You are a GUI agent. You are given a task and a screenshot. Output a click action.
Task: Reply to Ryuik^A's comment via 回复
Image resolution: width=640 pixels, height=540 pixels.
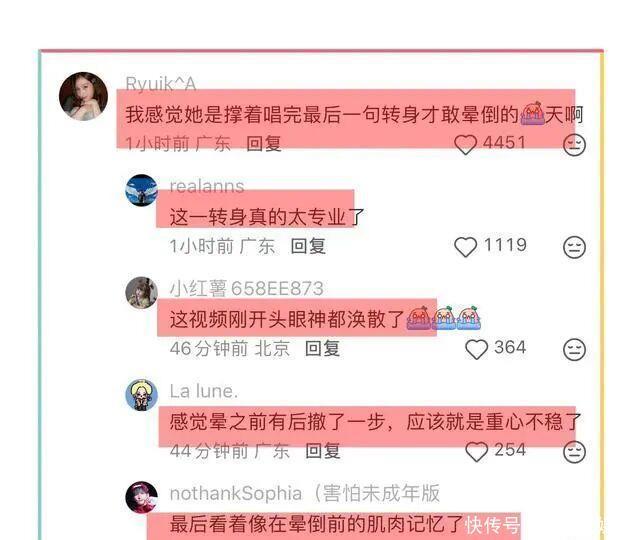coord(264,144)
